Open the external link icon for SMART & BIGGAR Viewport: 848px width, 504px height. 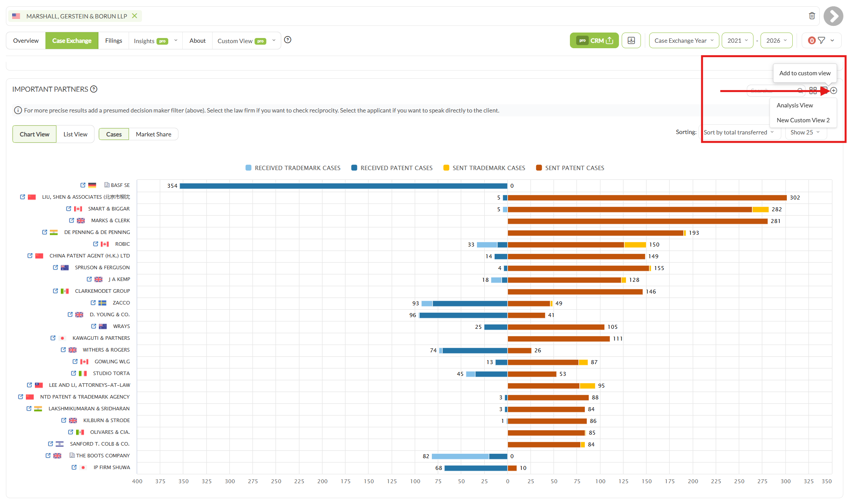pos(69,208)
